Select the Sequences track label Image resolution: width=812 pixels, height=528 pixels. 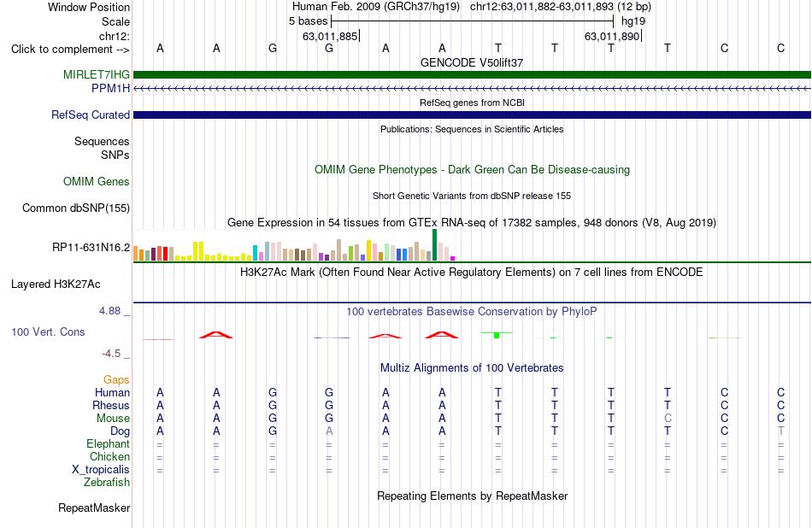102,141
